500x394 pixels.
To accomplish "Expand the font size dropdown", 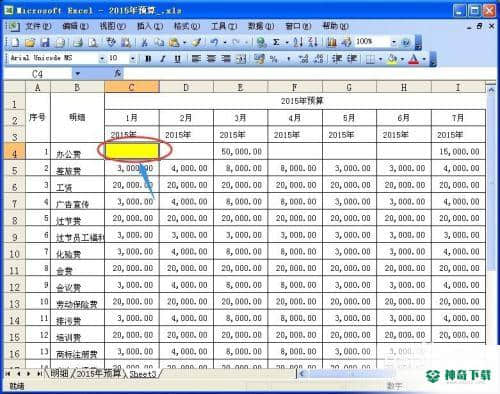I will 132,59.
